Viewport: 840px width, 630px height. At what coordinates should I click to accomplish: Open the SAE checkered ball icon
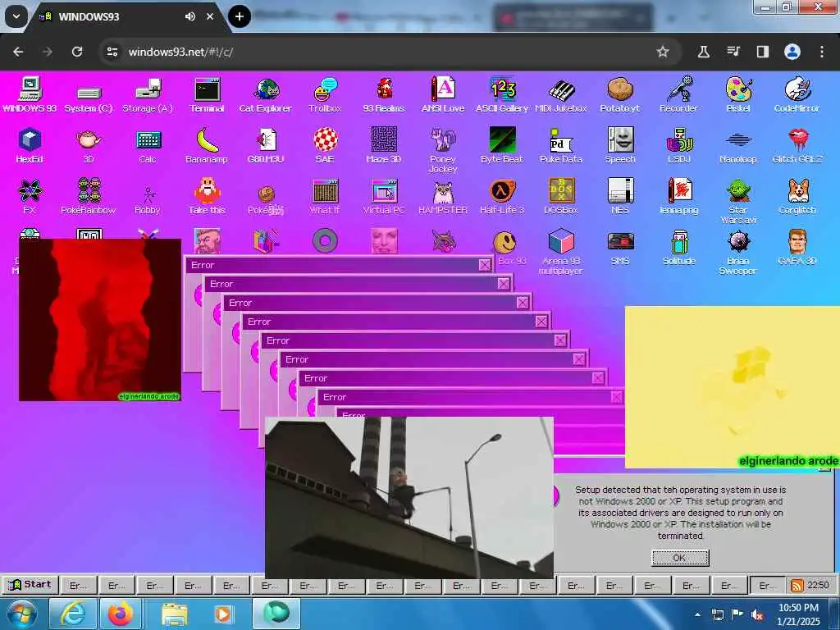[325, 145]
